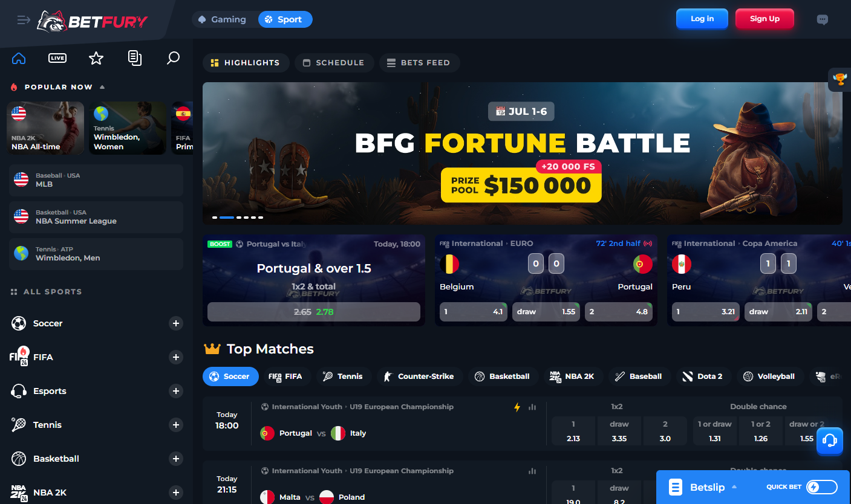Toggle the Quick Bet switch
This screenshot has width=851, height=504.
click(x=822, y=487)
